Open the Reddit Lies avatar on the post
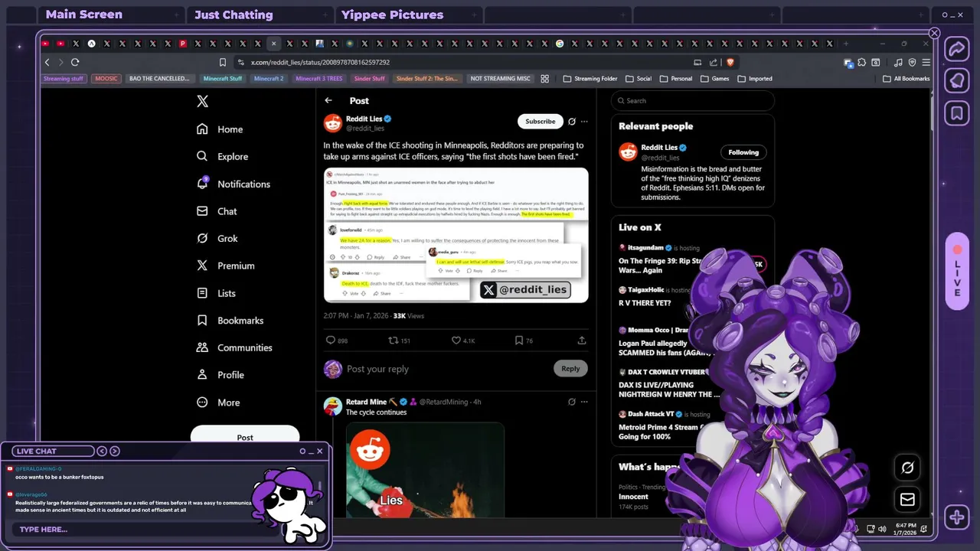 [333, 123]
